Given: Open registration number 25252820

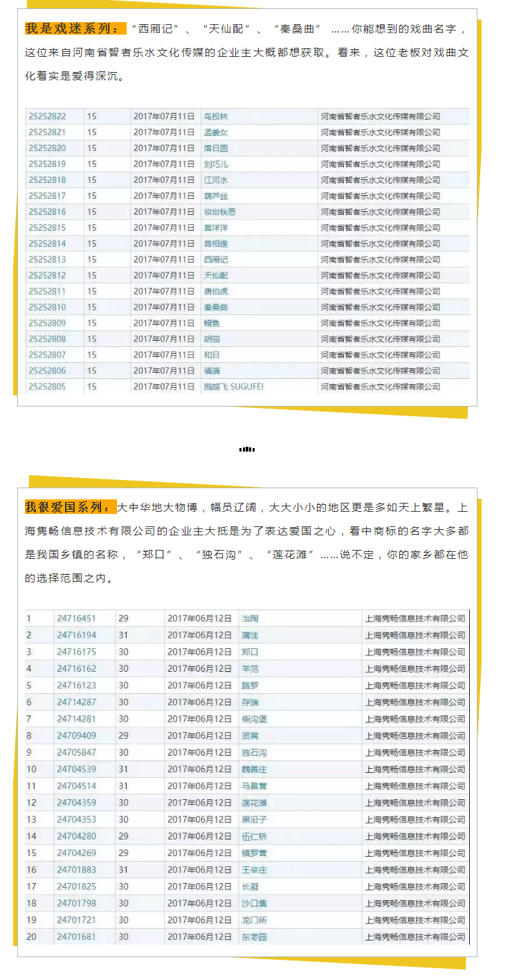Looking at the screenshot, I should pos(47,148).
